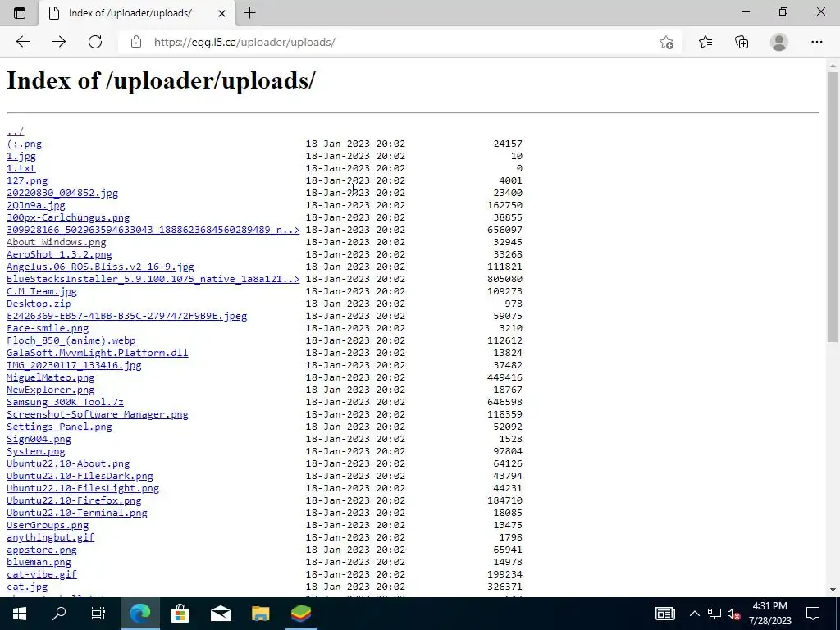Viewport: 840px width, 630px height.
Task: Refresh the page with reload icon
Action: 95,42
